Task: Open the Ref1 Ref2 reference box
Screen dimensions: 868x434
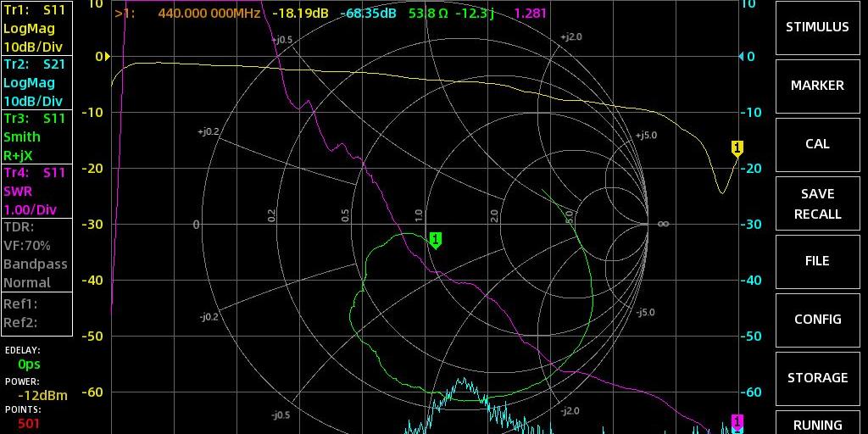Action: tap(36, 314)
